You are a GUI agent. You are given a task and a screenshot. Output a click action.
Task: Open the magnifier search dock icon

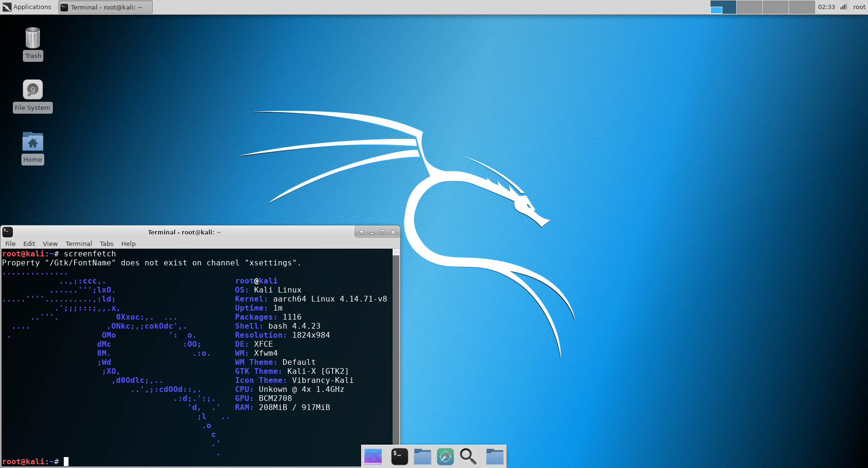point(468,457)
